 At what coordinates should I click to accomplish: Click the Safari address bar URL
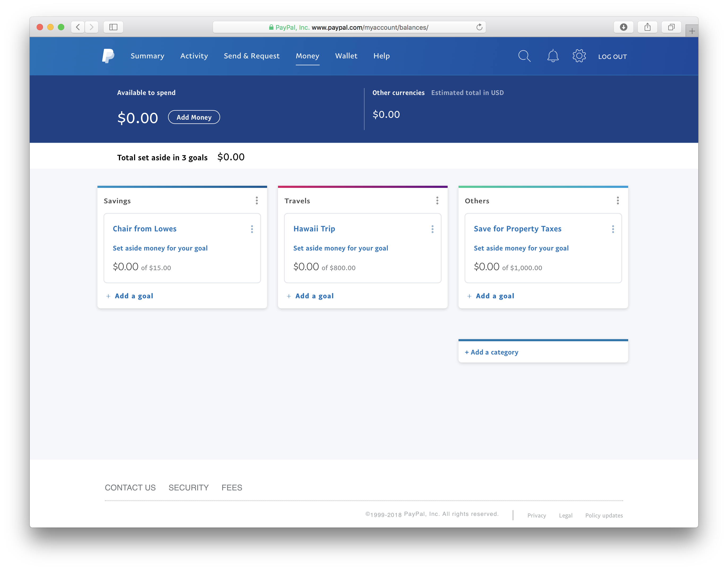tap(349, 27)
